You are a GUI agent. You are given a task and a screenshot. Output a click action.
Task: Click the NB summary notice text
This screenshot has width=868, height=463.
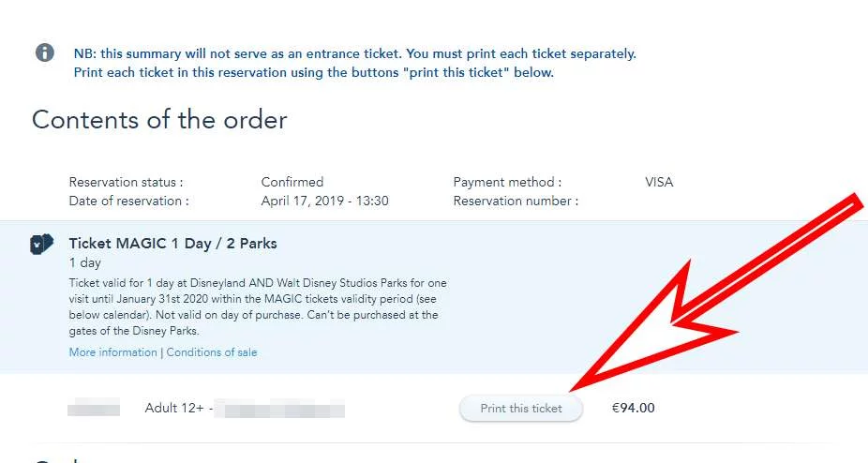click(355, 63)
